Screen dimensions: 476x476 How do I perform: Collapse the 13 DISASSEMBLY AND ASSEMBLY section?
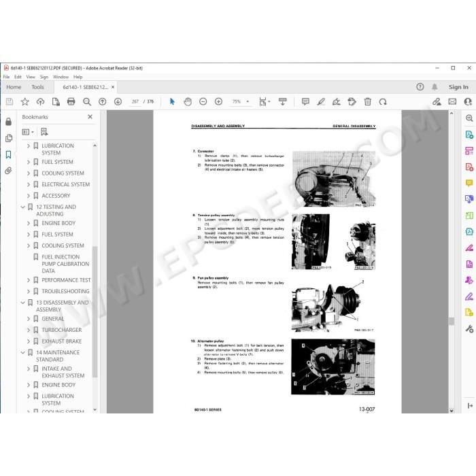[22, 303]
